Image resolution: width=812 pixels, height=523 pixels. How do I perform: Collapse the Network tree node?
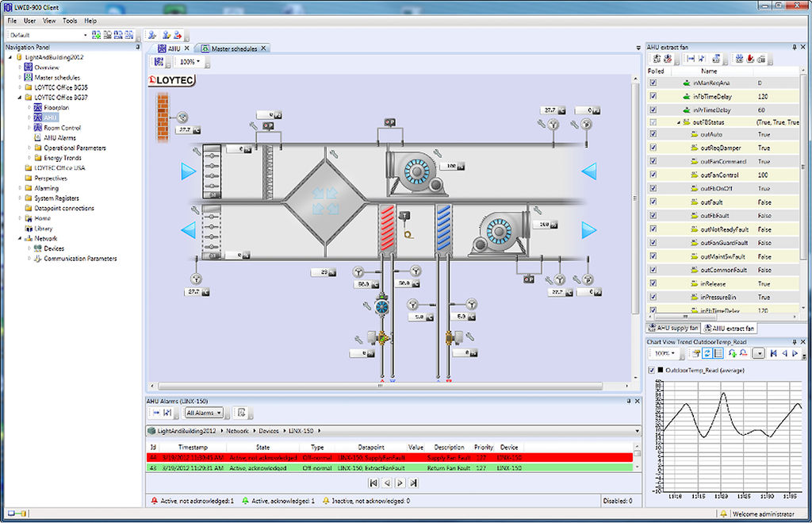coord(20,238)
